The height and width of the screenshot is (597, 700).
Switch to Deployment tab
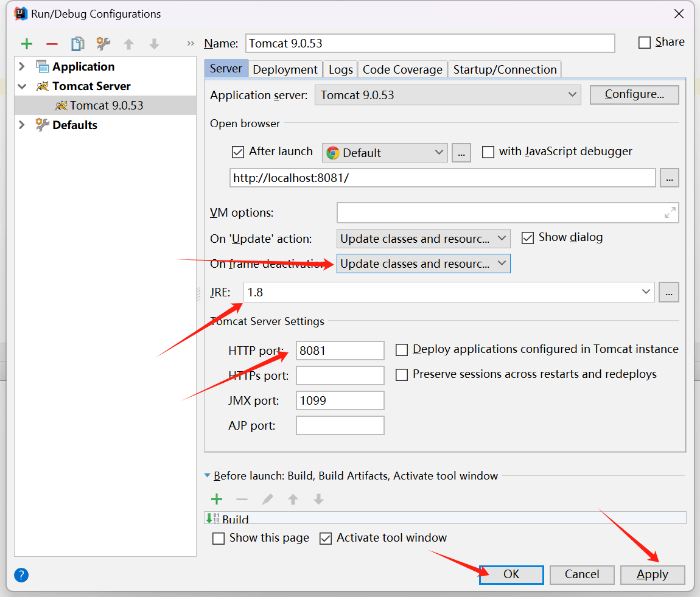click(285, 69)
